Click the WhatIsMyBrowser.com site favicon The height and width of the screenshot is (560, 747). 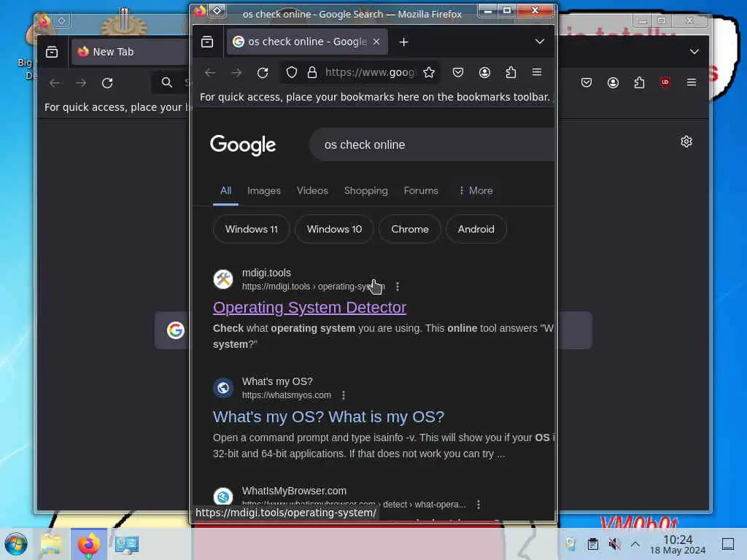(x=223, y=497)
